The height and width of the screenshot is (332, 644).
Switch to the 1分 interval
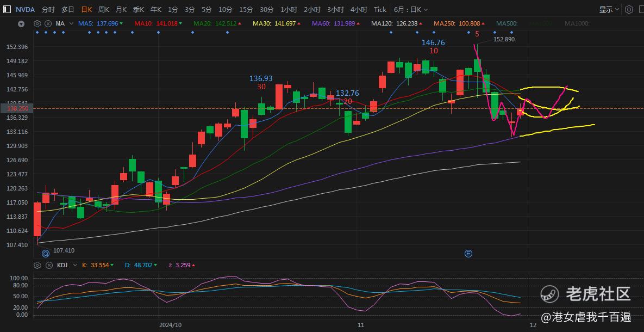tap(173, 9)
